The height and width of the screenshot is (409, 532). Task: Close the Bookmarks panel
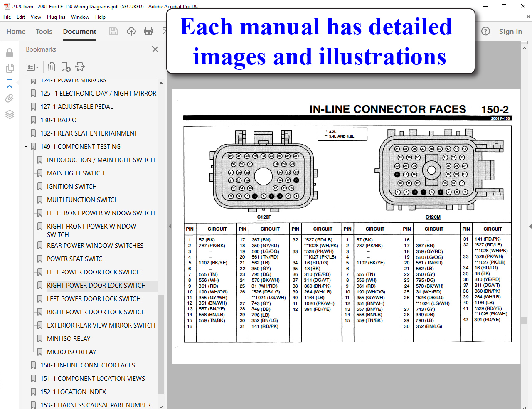click(x=155, y=49)
